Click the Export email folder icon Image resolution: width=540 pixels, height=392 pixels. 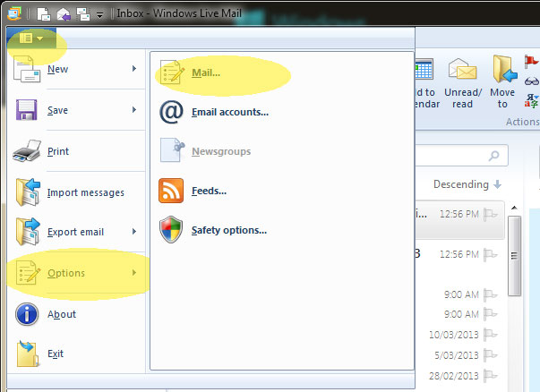pos(28,232)
